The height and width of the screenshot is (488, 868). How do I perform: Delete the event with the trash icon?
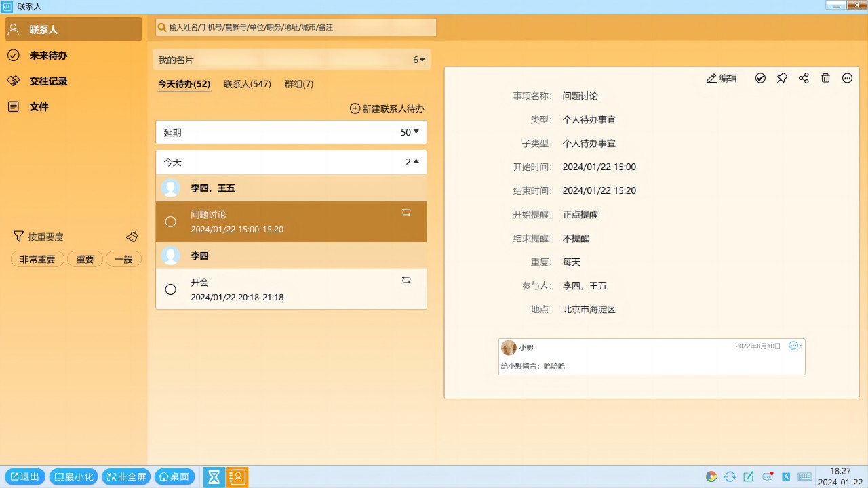tap(825, 78)
